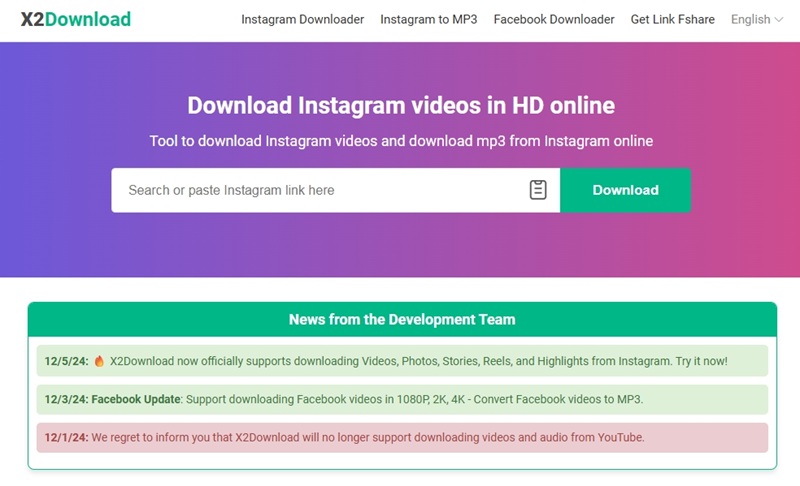This screenshot has height=486, width=800.
Task: Open Facebook Downloader page
Action: pos(554,19)
